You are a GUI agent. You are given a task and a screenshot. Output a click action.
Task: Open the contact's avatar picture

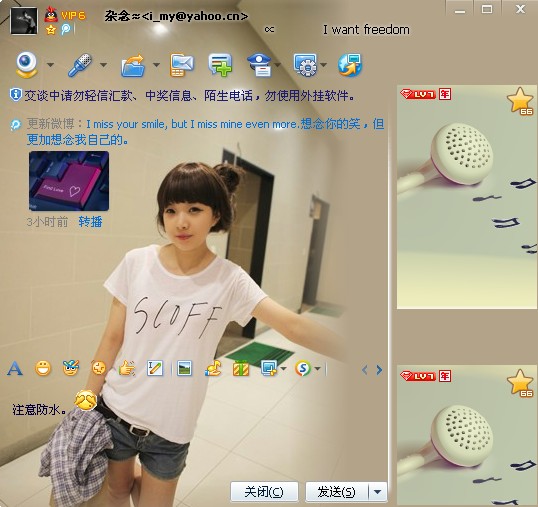(x=24, y=21)
